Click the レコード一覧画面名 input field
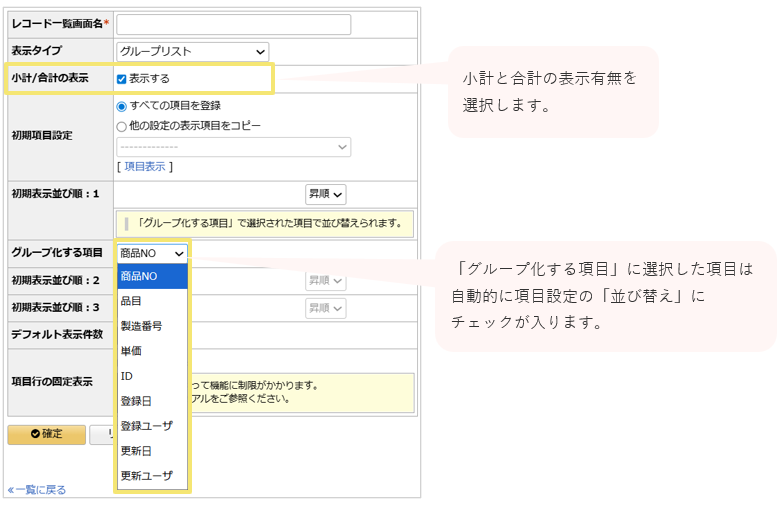This screenshot has width=784, height=508. (234, 24)
